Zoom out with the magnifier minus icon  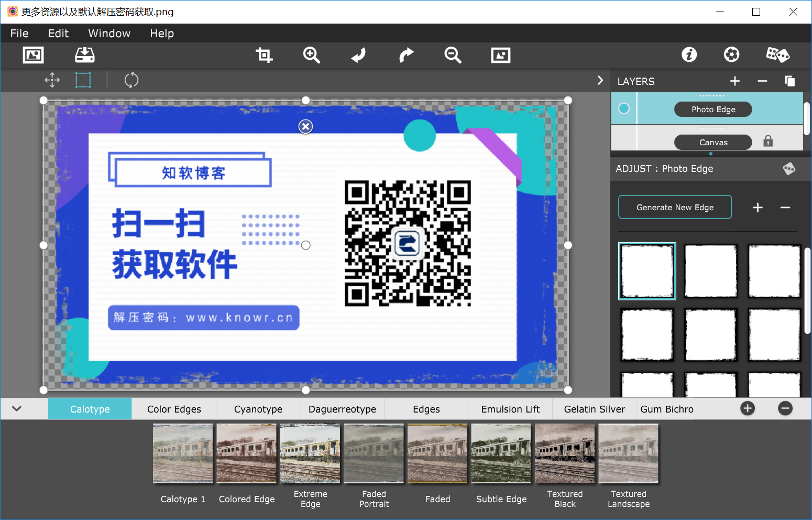(453, 55)
